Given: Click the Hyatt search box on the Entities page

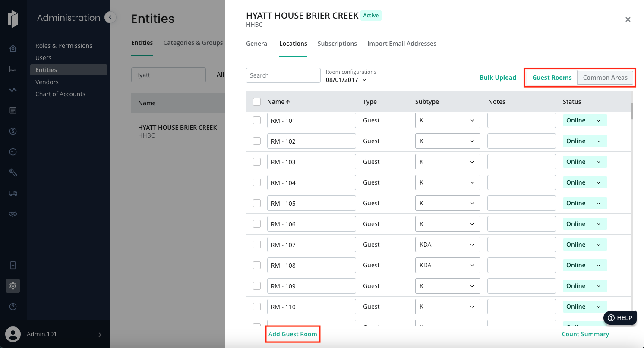Looking at the screenshot, I should [168, 75].
